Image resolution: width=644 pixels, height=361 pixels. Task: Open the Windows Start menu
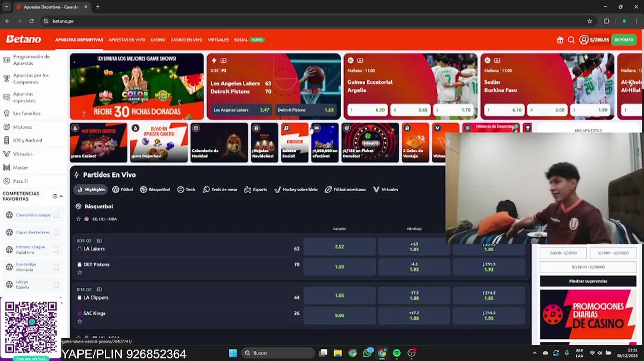tap(233, 353)
